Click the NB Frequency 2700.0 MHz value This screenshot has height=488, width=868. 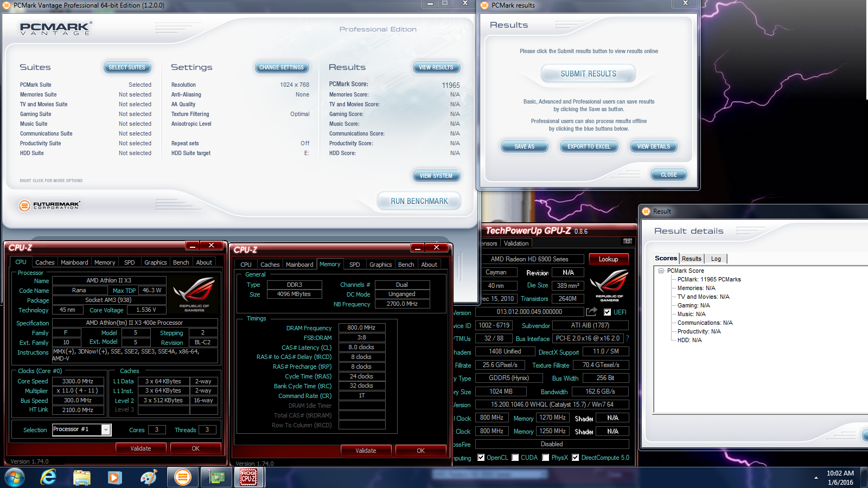pyautogui.click(x=402, y=304)
